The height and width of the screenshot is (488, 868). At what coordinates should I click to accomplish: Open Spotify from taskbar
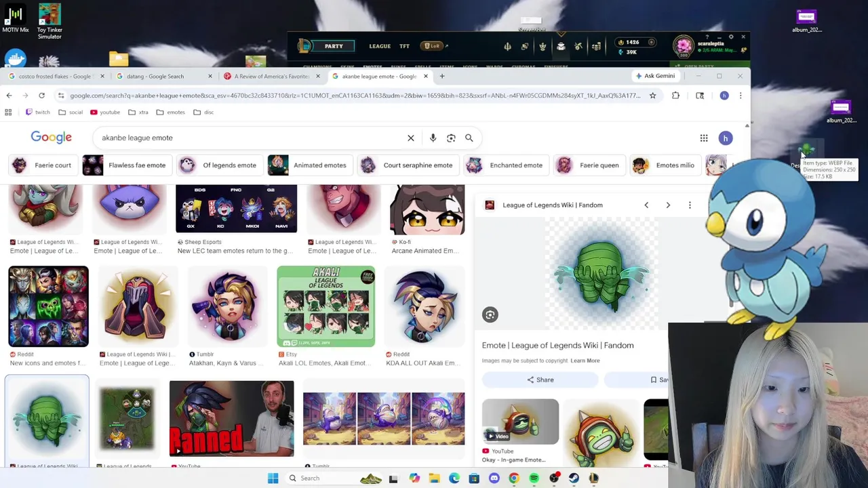534,479
